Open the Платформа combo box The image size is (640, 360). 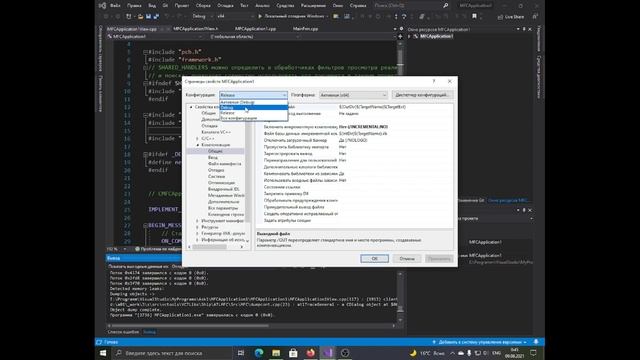coord(353,95)
